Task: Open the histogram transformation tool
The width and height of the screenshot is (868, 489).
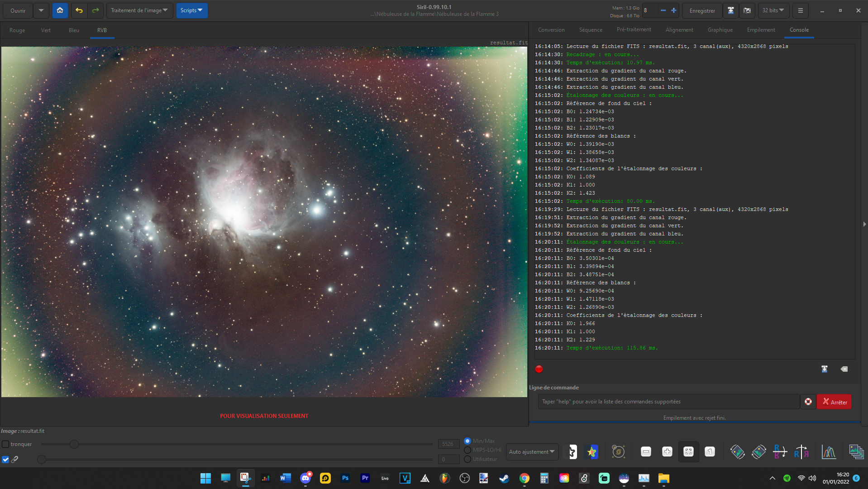Action: click(x=829, y=452)
